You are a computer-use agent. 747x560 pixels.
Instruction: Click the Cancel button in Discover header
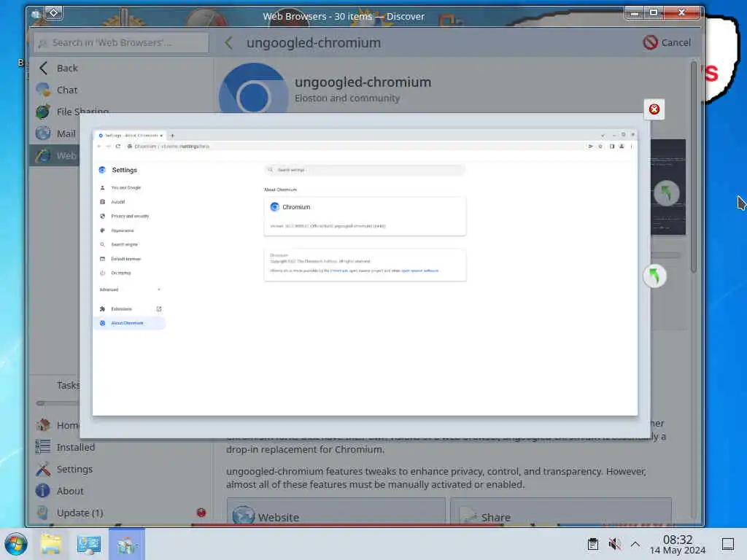(667, 42)
